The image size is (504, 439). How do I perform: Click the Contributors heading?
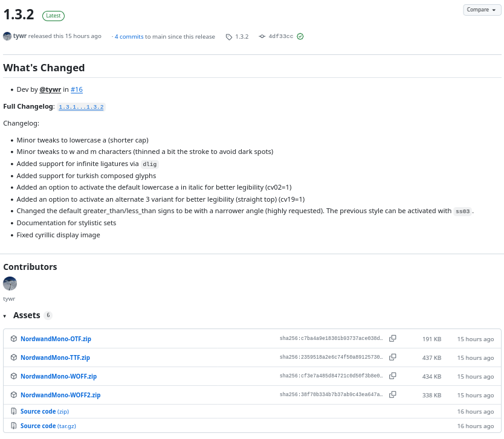30,267
